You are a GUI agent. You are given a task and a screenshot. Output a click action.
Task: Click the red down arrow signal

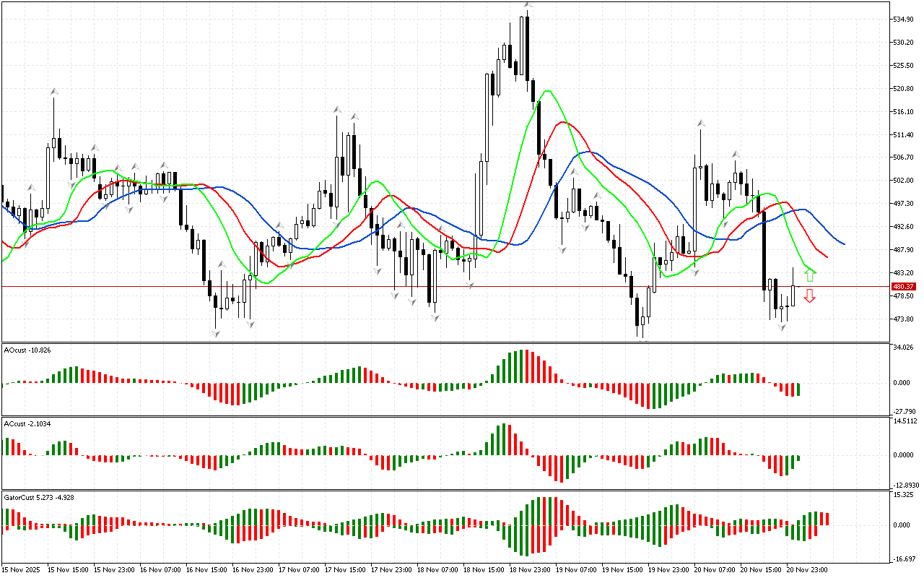810,296
